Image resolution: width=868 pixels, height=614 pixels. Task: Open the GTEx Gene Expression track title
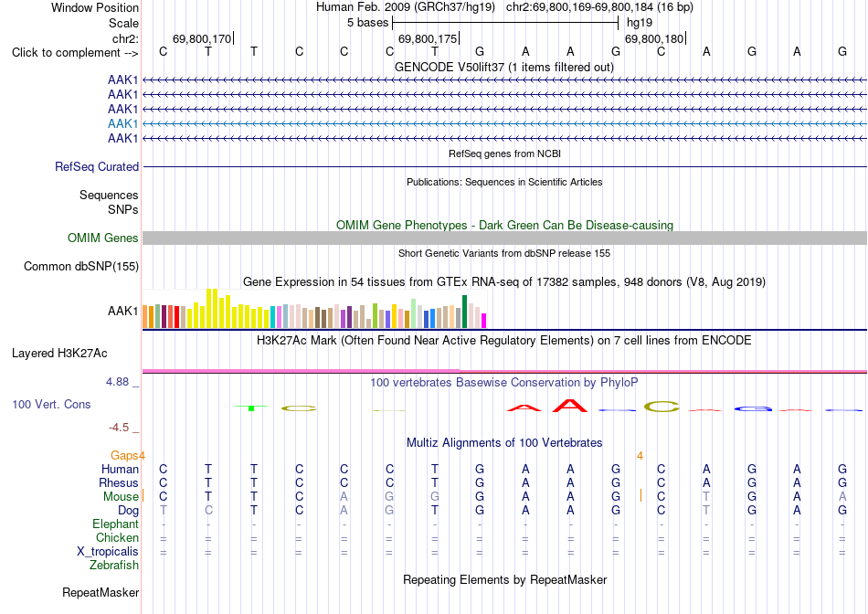tap(504, 282)
